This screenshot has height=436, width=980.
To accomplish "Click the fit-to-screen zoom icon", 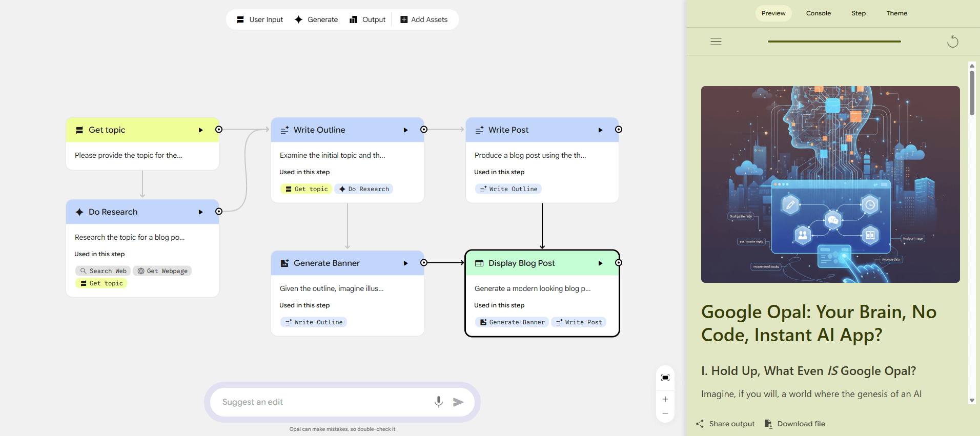I will pyautogui.click(x=665, y=378).
